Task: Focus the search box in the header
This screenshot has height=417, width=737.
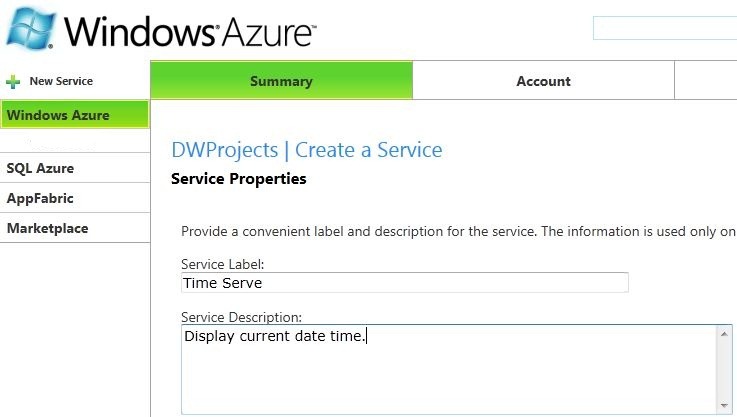Action: pos(665,28)
